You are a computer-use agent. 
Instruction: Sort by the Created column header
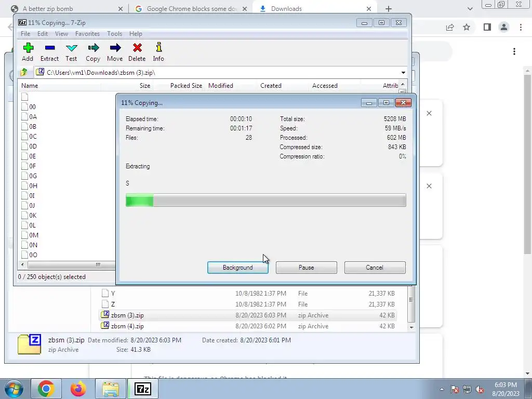click(283, 86)
